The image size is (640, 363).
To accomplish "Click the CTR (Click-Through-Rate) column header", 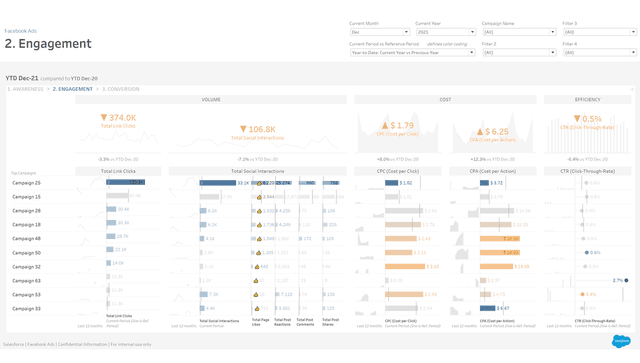I will tap(588, 171).
